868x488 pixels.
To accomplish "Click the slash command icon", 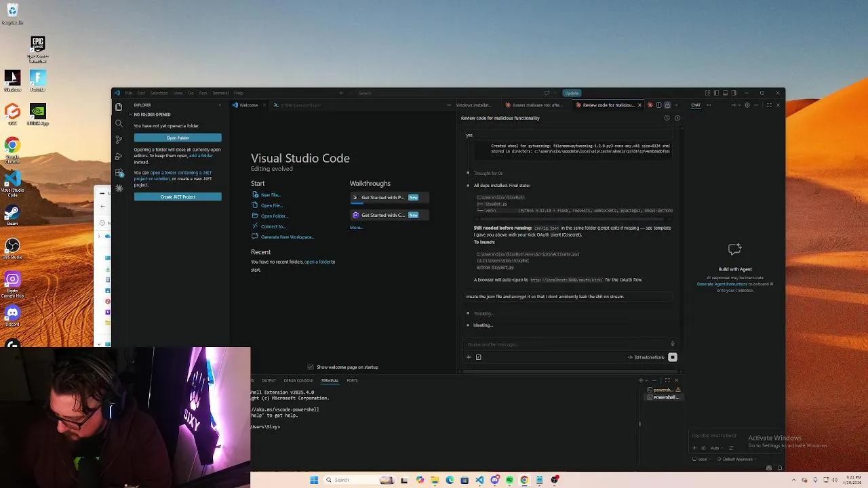I will tap(478, 357).
